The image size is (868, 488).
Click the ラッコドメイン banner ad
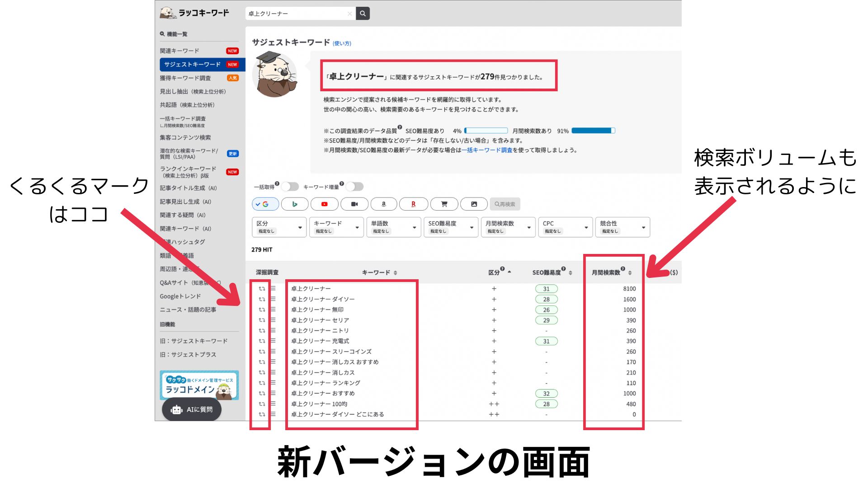[x=199, y=385]
